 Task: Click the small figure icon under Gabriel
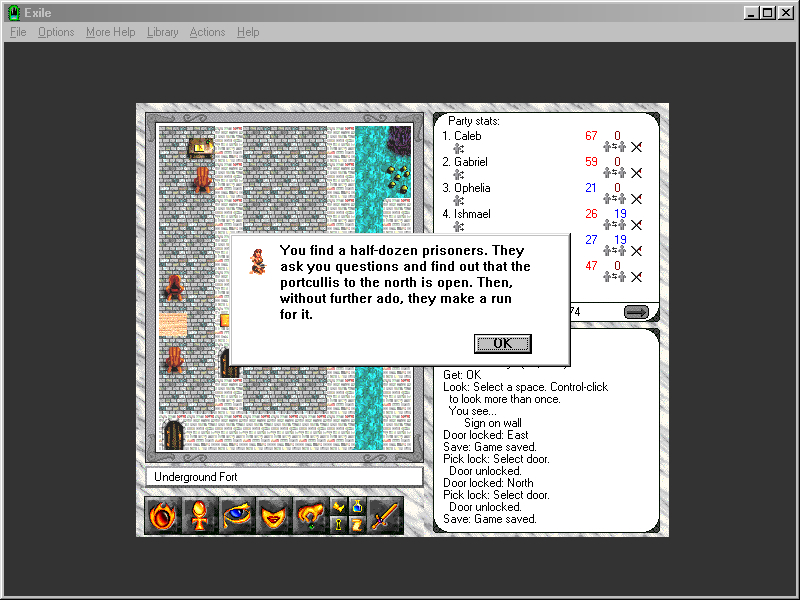tap(459, 174)
